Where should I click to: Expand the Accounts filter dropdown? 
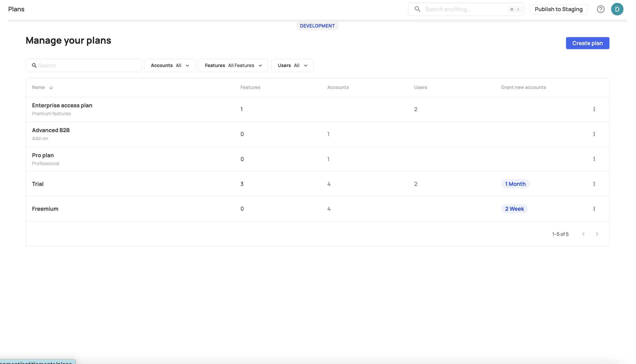click(170, 66)
